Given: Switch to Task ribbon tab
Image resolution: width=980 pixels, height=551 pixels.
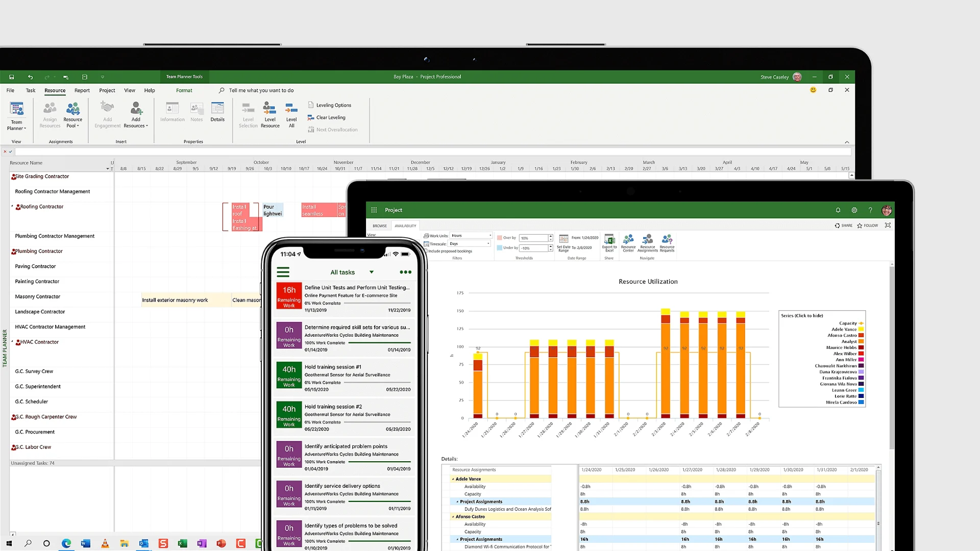Looking at the screenshot, I should tap(31, 90).
